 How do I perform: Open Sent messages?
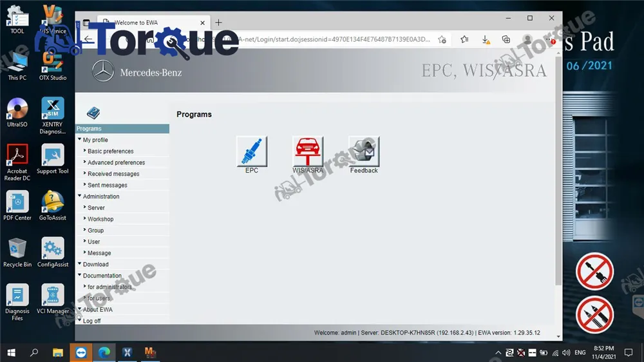pos(107,186)
